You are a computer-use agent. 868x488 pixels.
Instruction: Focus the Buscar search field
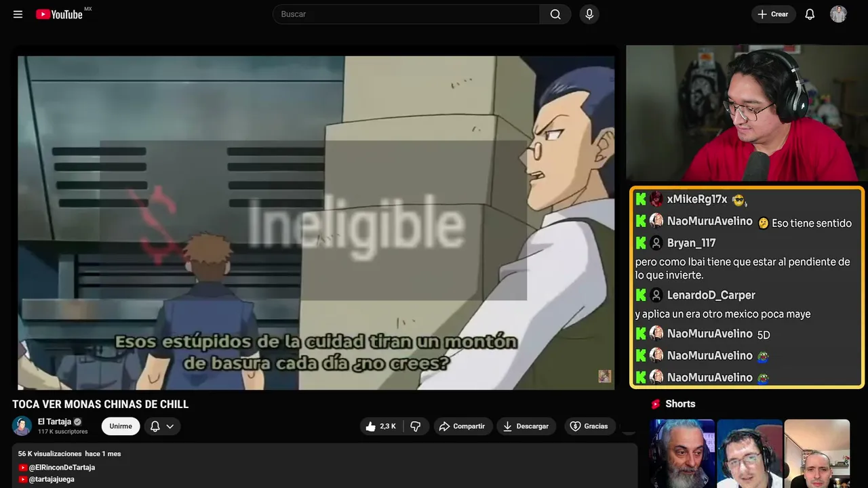tap(407, 14)
